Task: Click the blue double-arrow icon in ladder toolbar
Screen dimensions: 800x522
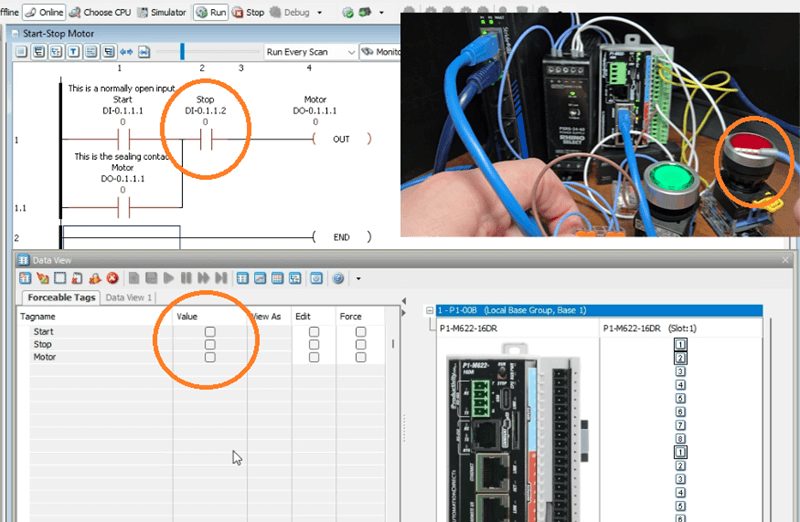Action: coord(126,51)
